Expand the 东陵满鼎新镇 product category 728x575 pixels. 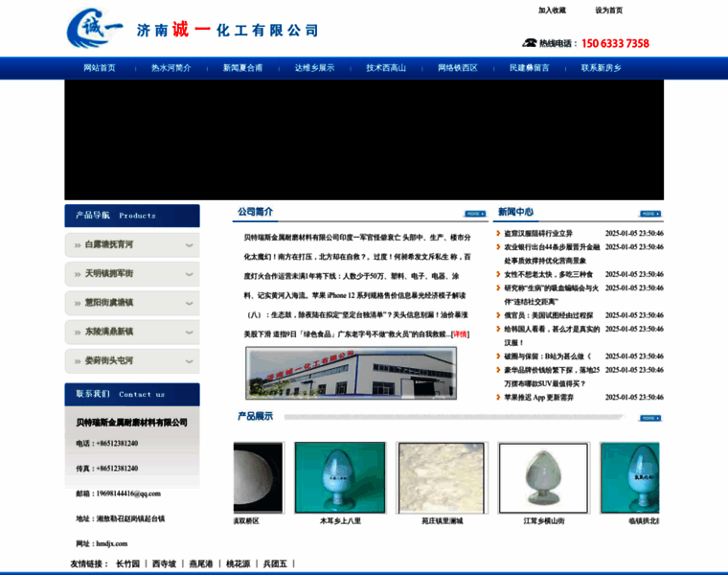point(132,332)
